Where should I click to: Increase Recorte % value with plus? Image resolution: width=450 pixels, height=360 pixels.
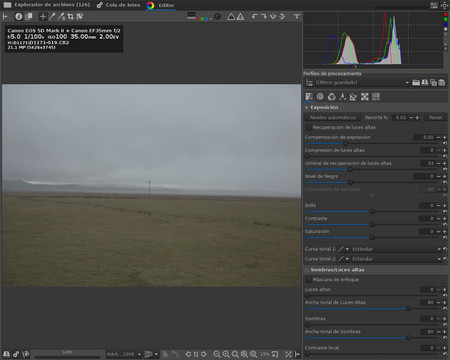(417, 118)
